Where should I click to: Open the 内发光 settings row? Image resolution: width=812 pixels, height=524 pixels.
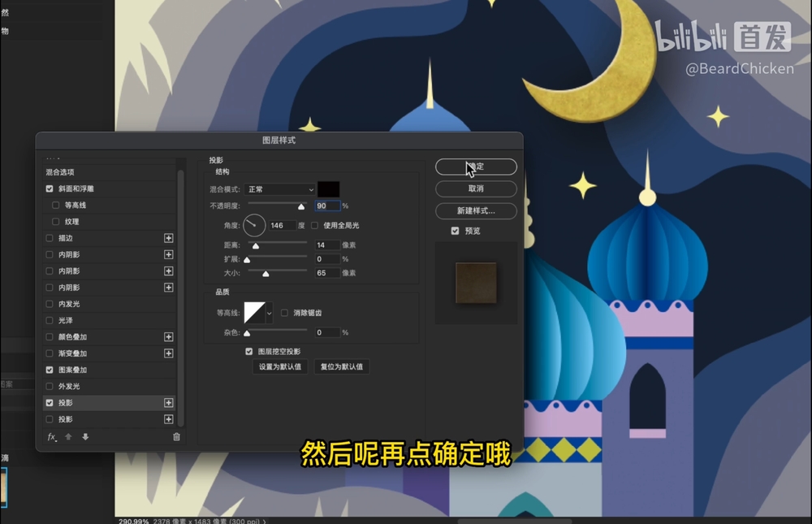tap(110, 304)
